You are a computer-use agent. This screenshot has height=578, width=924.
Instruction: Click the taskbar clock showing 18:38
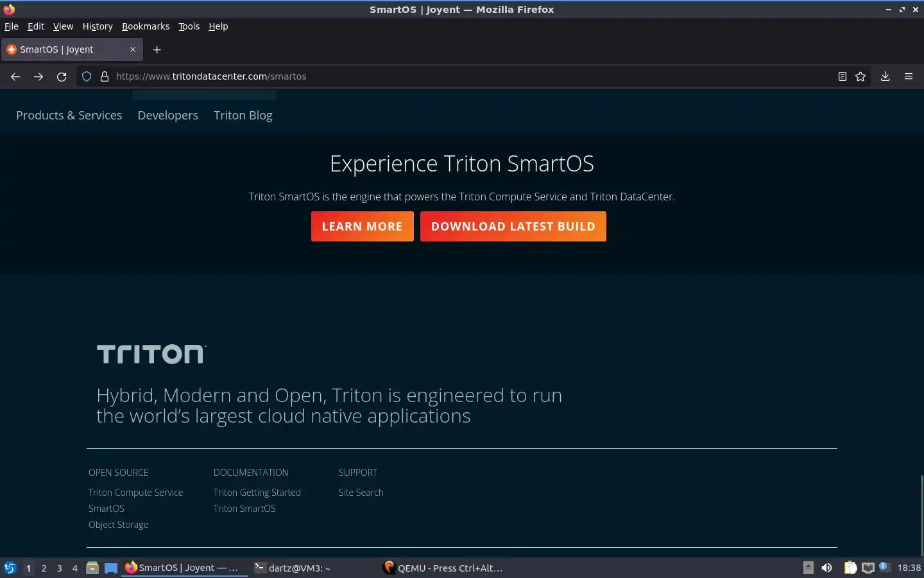tap(909, 568)
